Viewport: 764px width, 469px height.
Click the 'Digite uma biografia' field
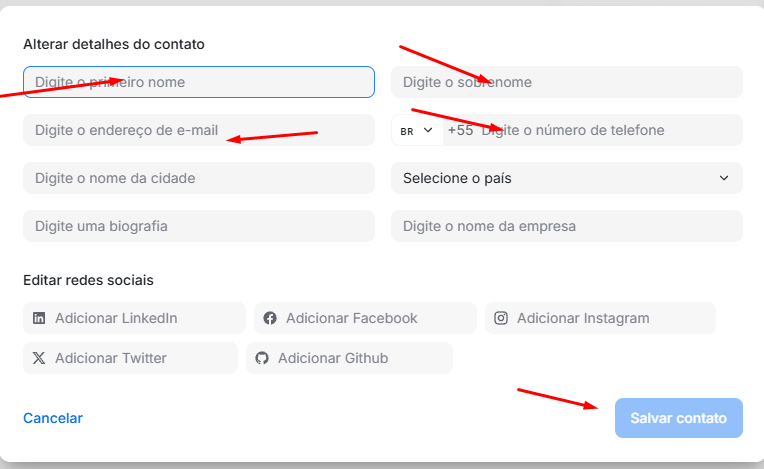click(x=198, y=226)
